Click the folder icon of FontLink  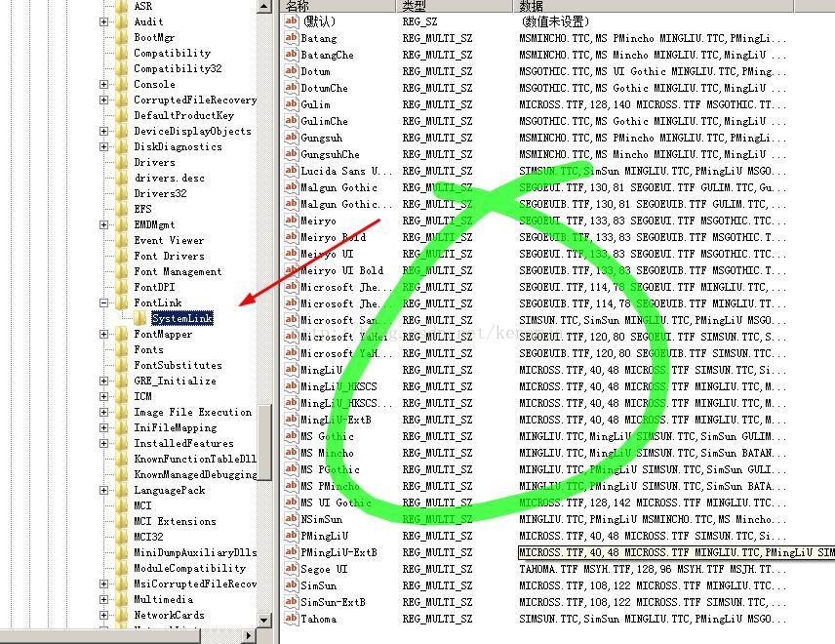click(x=122, y=303)
